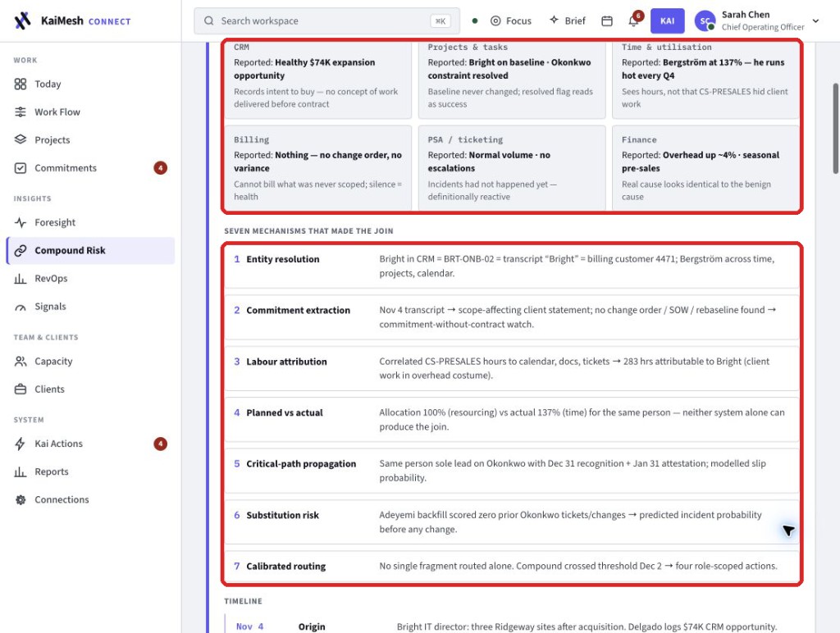
Task: Open the Projects layers icon
Action: pos(21,139)
